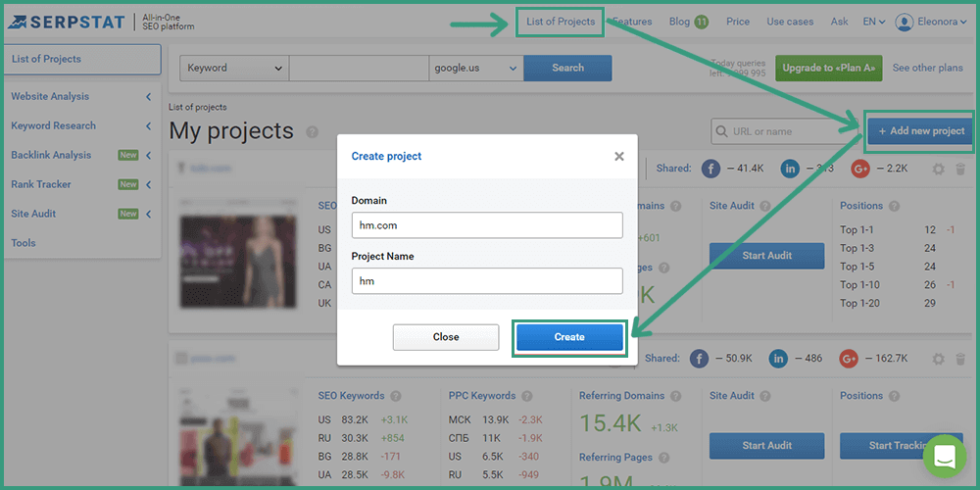Viewport: 980px width, 490px height.
Task: Click List of projects breadcrumb text
Action: click(x=198, y=108)
